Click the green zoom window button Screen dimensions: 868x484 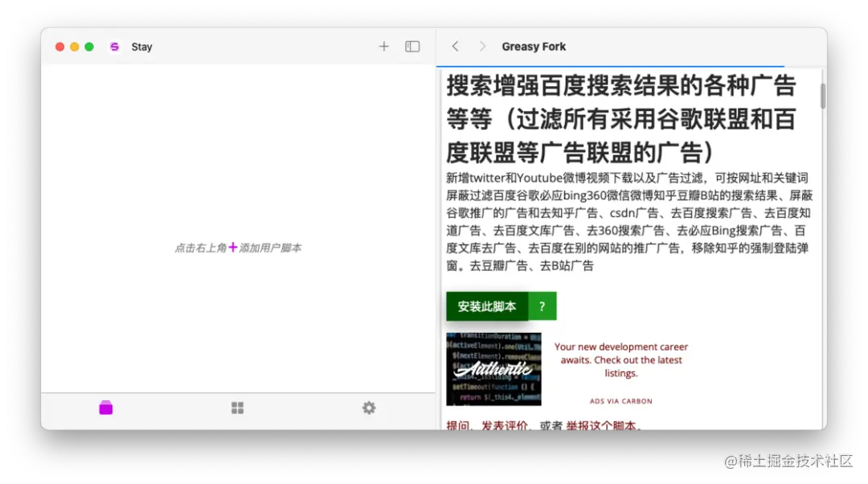(89, 47)
